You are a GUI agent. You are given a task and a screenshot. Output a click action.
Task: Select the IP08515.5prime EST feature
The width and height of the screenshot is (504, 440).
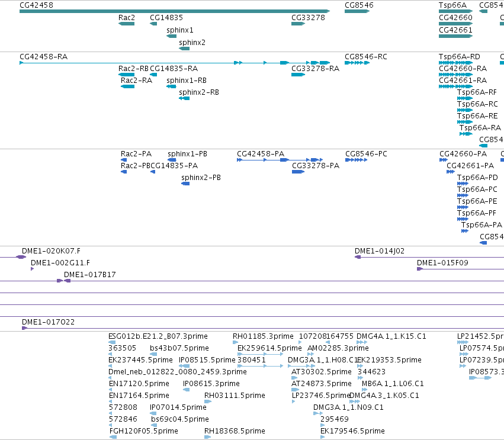[184, 366]
